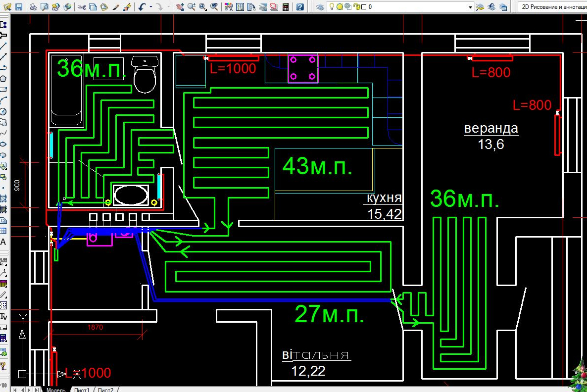
Task: Toggle the layer 0 lightbulb on/off
Action: tap(332, 6)
